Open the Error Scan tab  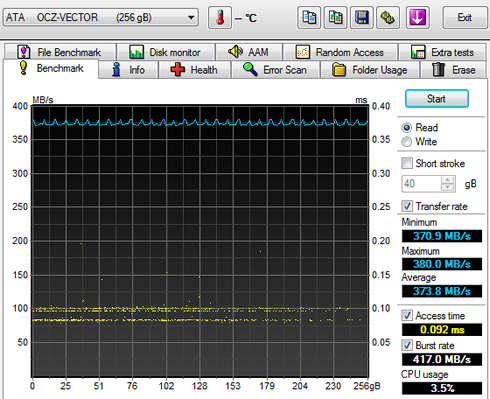click(x=275, y=70)
